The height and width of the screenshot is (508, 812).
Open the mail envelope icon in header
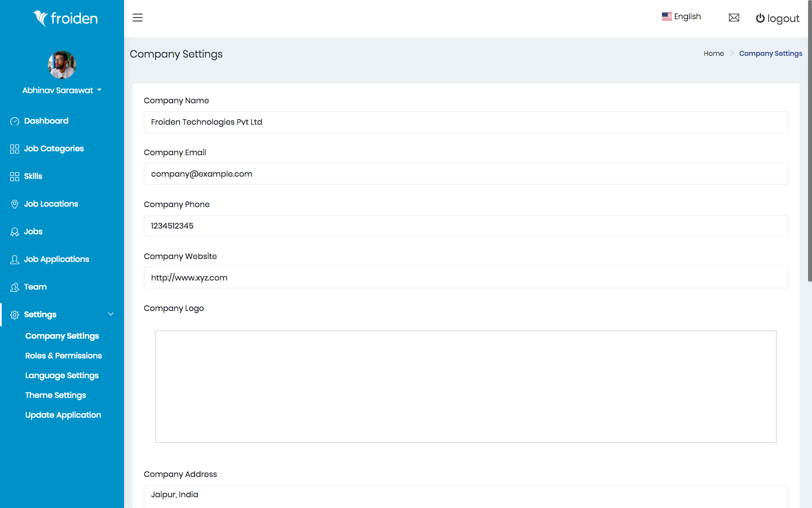point(734,18)
